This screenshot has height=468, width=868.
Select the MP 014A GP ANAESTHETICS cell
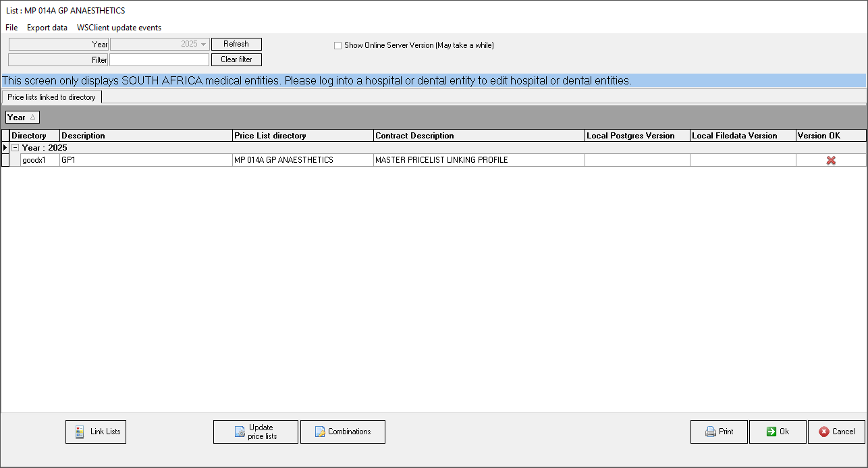[303, 160]
